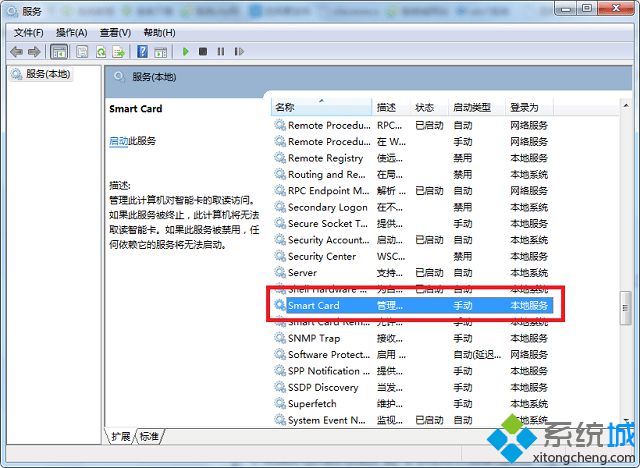Click gear icon of Superfetch row

(x=280, y=403)
